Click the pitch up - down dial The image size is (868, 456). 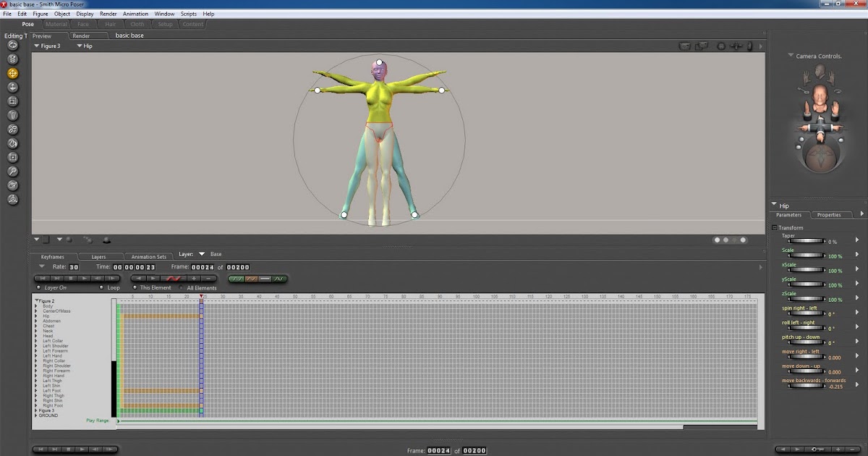806,342
